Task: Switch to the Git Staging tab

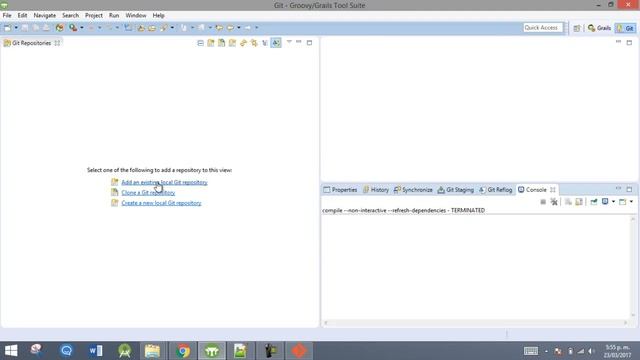Action: click(x=456, y=190)
